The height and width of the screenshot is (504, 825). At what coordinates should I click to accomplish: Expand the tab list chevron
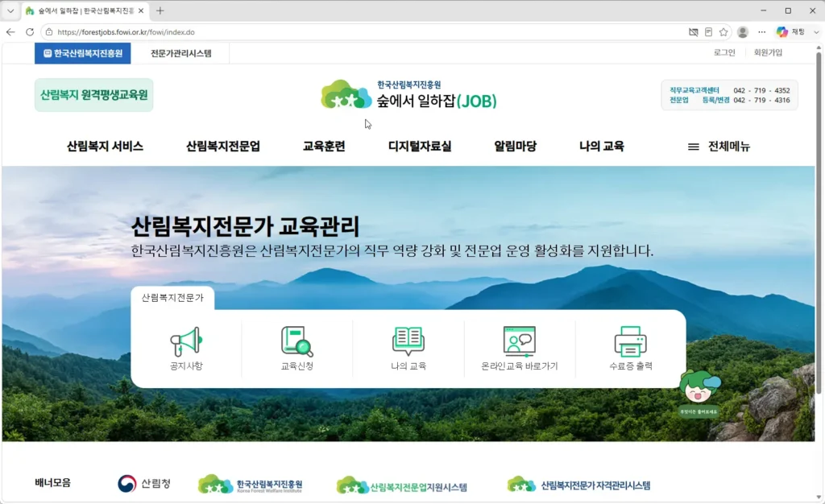coord(10,10)
